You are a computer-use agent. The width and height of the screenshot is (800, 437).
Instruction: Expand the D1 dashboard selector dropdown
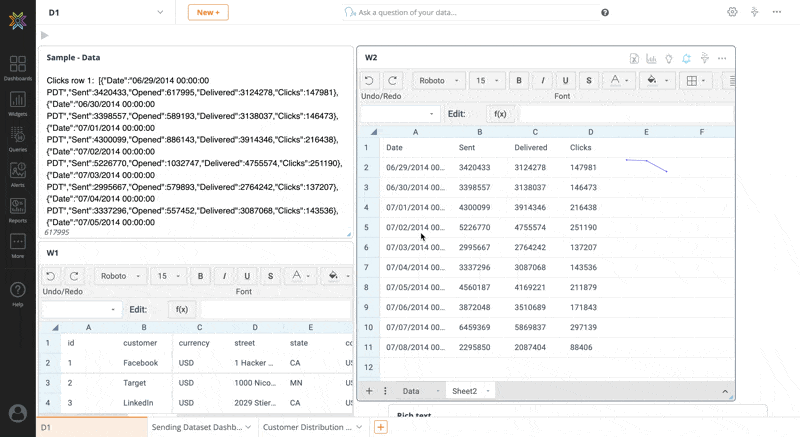click(x=160, y=12)
